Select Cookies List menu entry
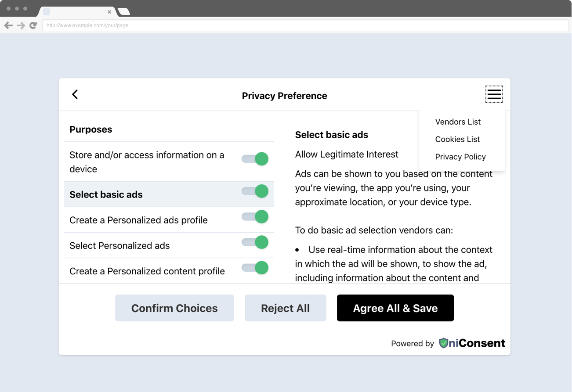 457,140
